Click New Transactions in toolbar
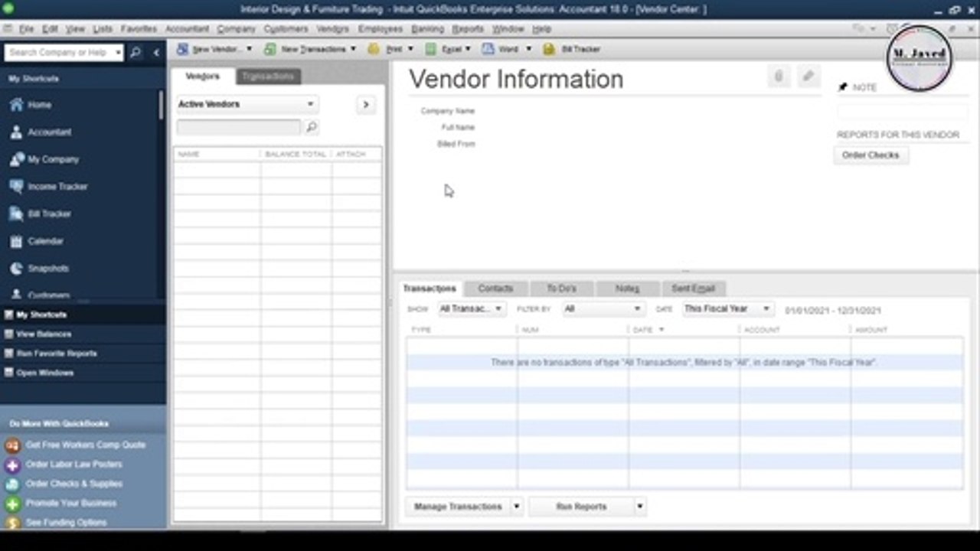This screenshot has width=980, height=551. pos(309,49)
